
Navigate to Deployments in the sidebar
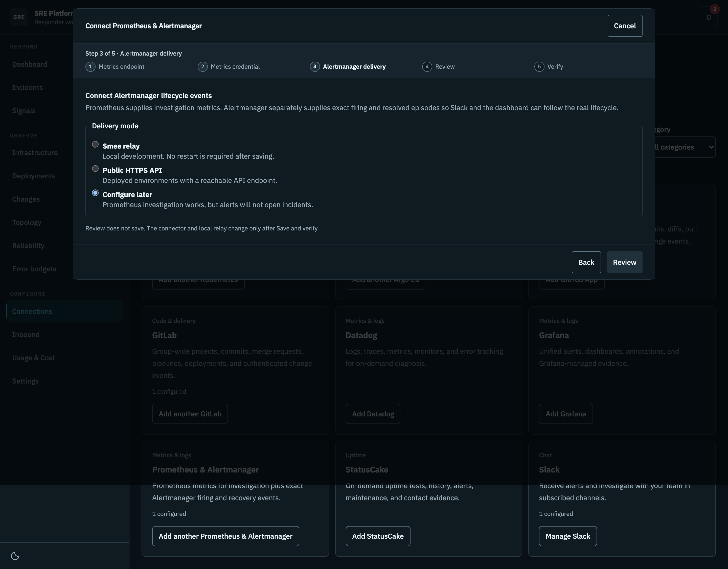[64, 176]
